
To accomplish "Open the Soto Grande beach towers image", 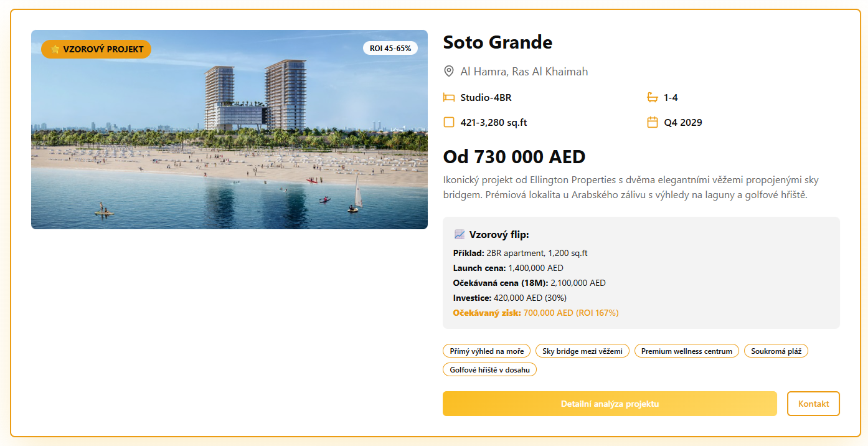I will [229, 130].
